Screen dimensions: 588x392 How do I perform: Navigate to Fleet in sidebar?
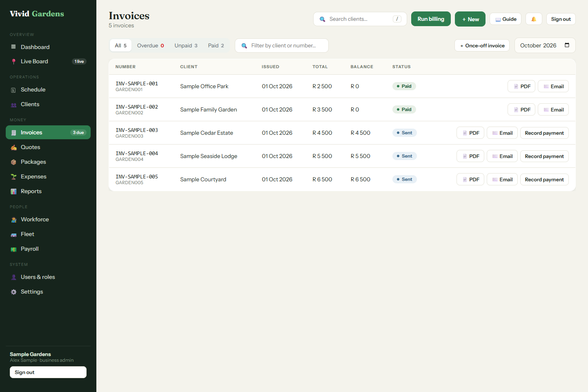tap(48, 234)
